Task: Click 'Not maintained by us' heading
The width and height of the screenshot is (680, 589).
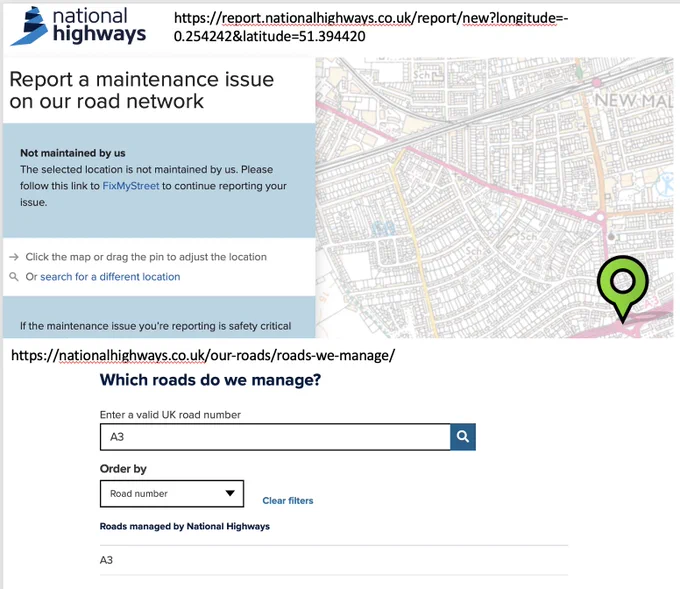Action: (73, 153)
